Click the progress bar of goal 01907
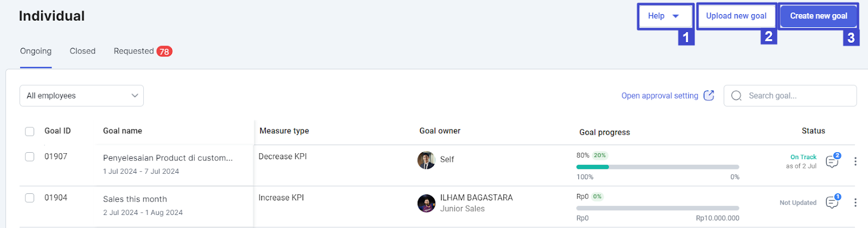Image resolution: width=868 pixels, height=228 pixels. click(x=658, y=167)
